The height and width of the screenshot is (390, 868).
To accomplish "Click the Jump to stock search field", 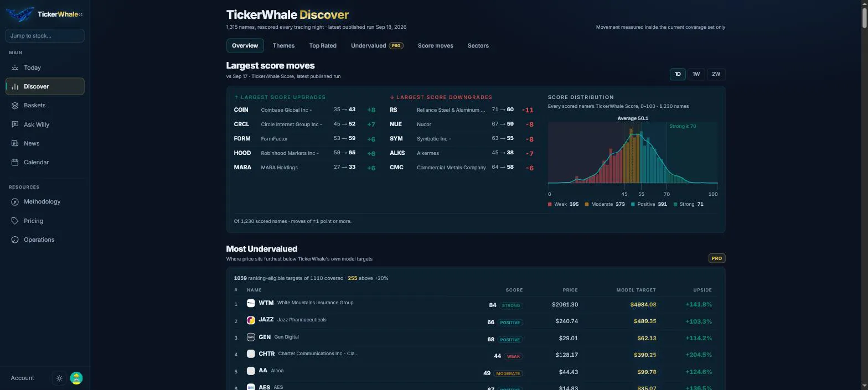I will click(45, 35).
